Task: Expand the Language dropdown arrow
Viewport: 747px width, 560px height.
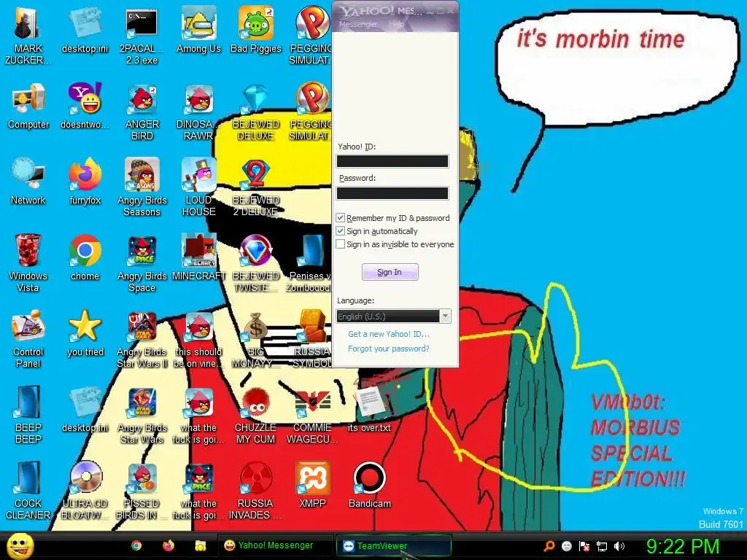Action: (x=445, y=316)
